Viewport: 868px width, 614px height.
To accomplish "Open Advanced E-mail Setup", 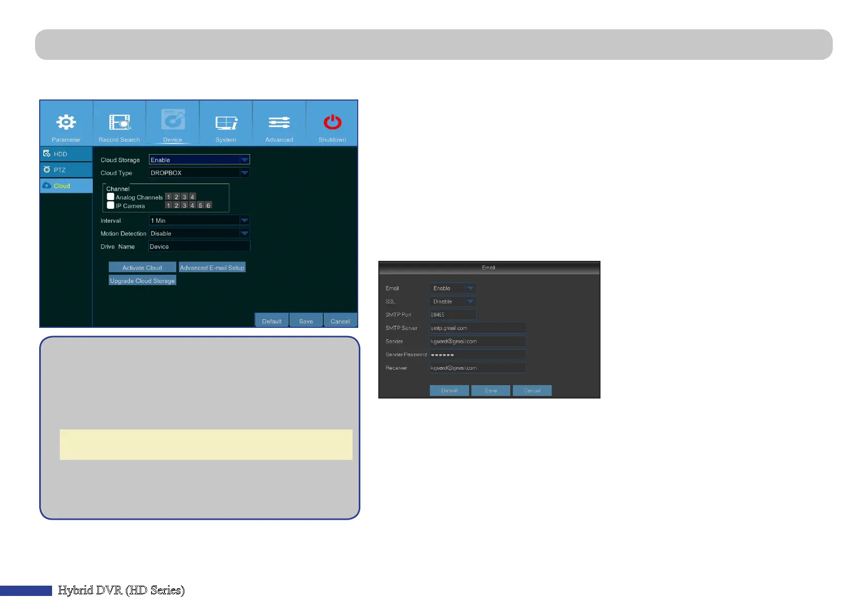I will click(x=212, y=268).
